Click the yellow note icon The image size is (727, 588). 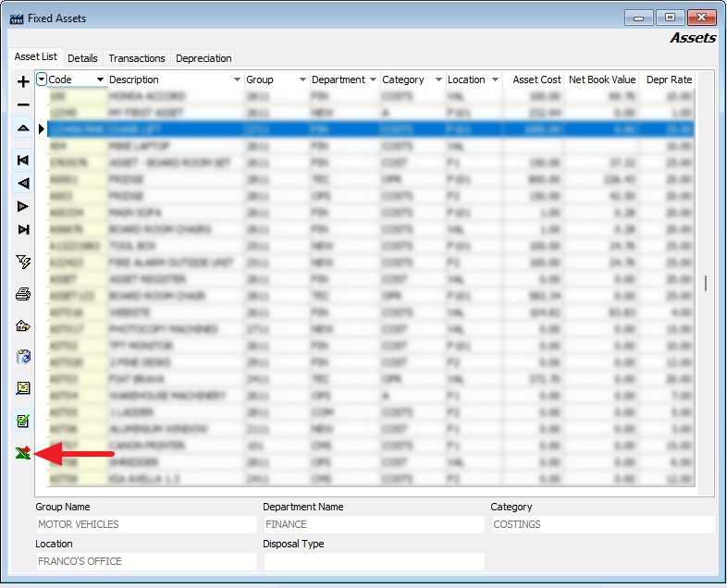pyautogui.click(x=23, y=388)
